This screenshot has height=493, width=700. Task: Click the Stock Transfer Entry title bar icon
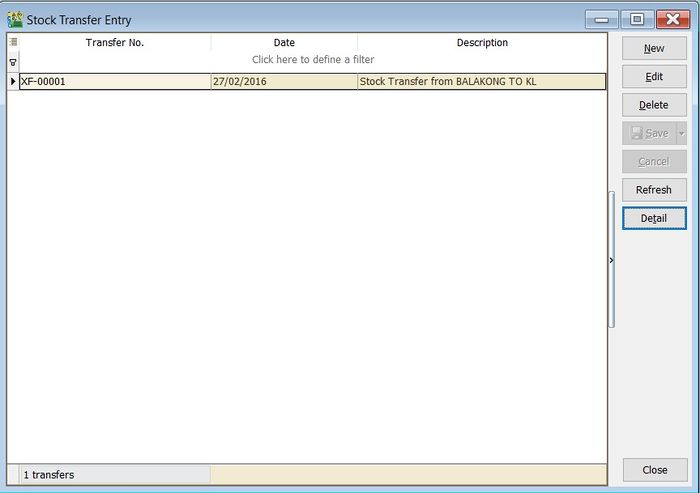tap(15, 19)
